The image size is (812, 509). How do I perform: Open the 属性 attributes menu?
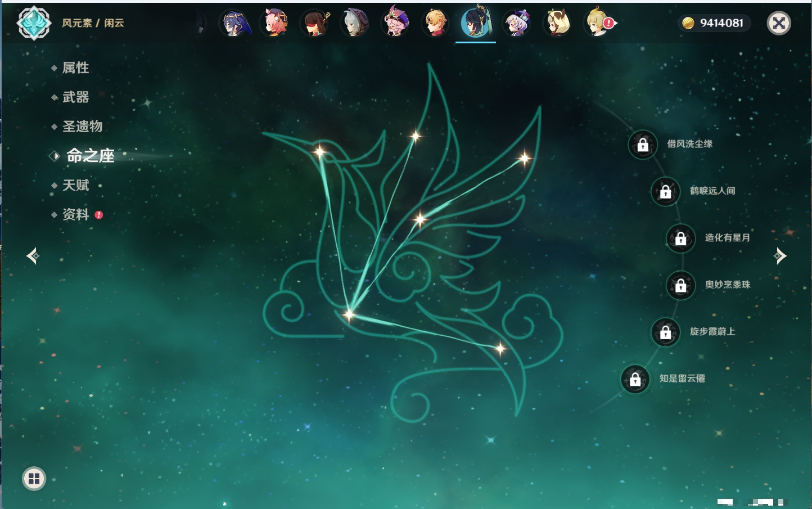pyautogui.click(x=75, y=68)
